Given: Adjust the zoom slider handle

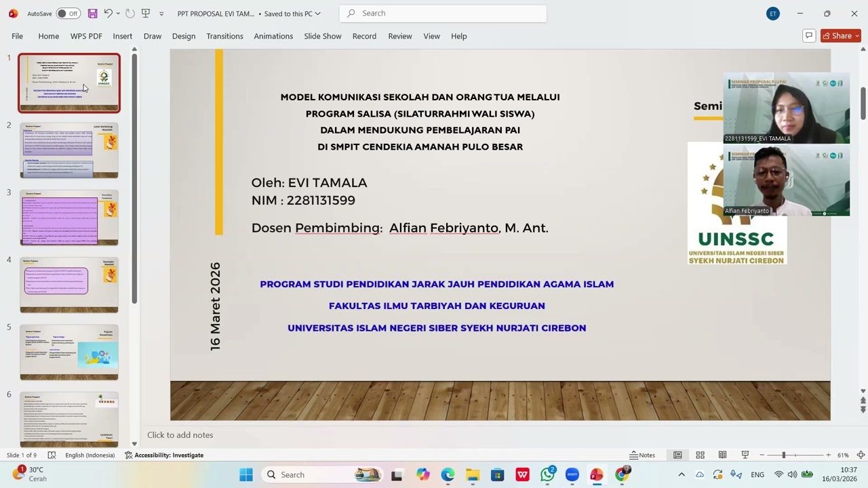Looking at the screenshot, I should tap(784, 455).
